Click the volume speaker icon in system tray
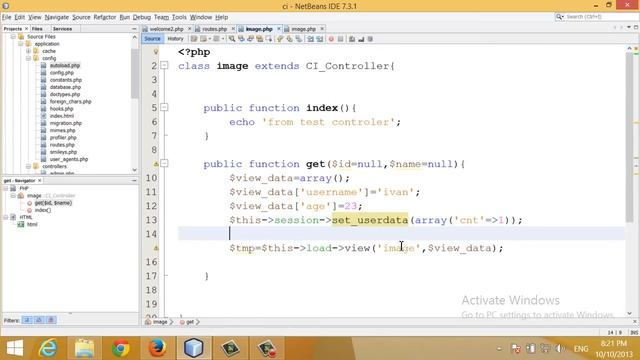The image size is (640, 360). tap(560, 349)
